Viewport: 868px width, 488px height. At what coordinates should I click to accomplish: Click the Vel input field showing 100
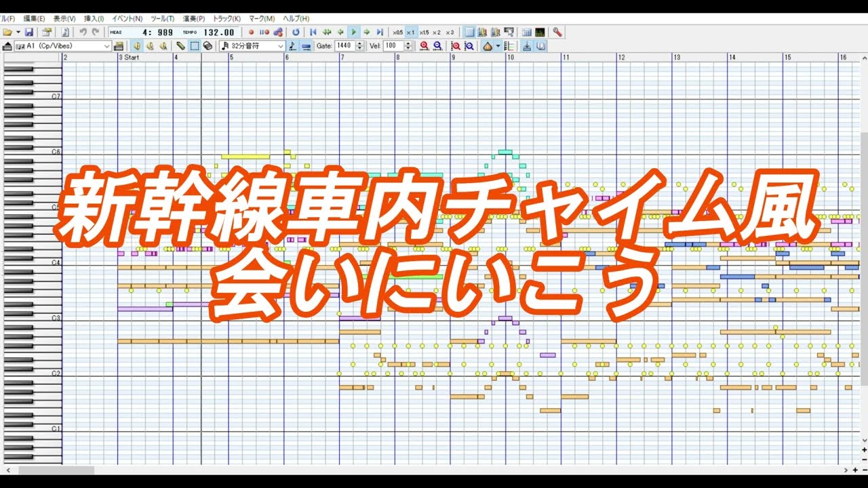coord(393,45)
